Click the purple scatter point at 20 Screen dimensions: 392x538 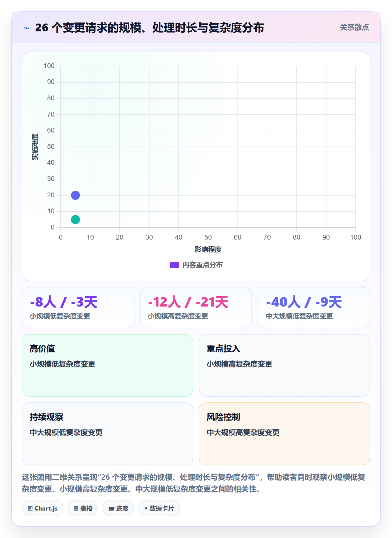tap(75, 195)
